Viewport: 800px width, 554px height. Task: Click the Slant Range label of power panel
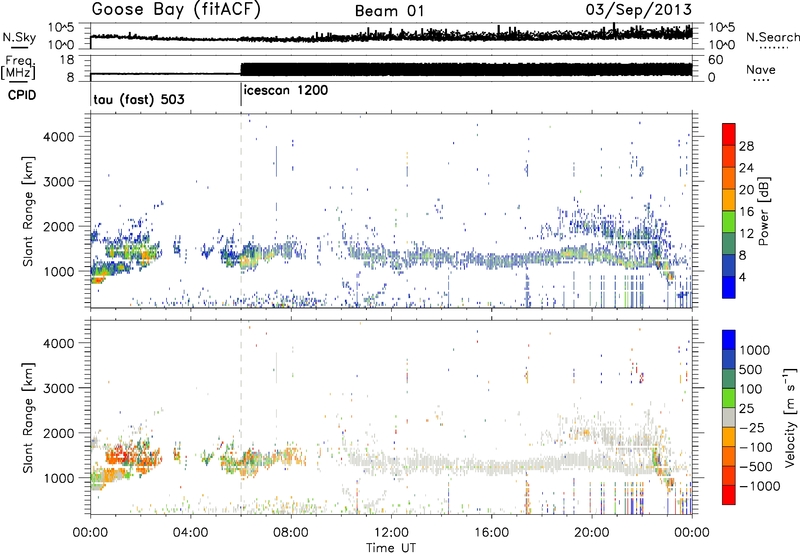coord(27,211)
